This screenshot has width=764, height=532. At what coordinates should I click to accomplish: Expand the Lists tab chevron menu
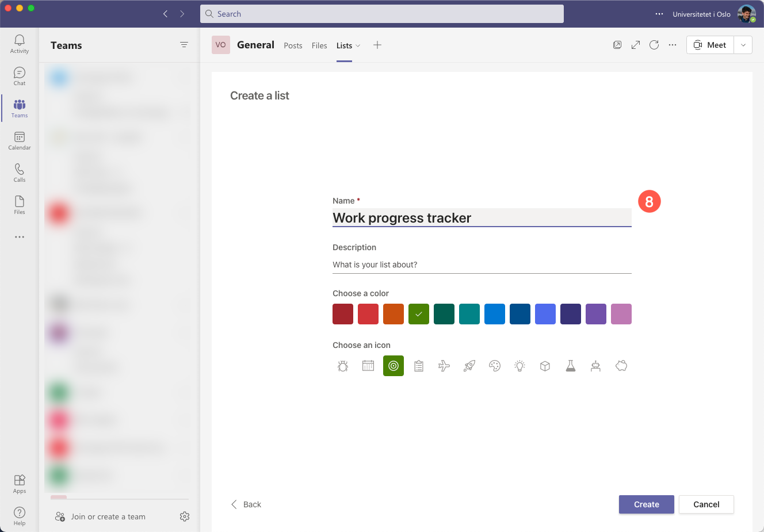[x=358, y=45]
